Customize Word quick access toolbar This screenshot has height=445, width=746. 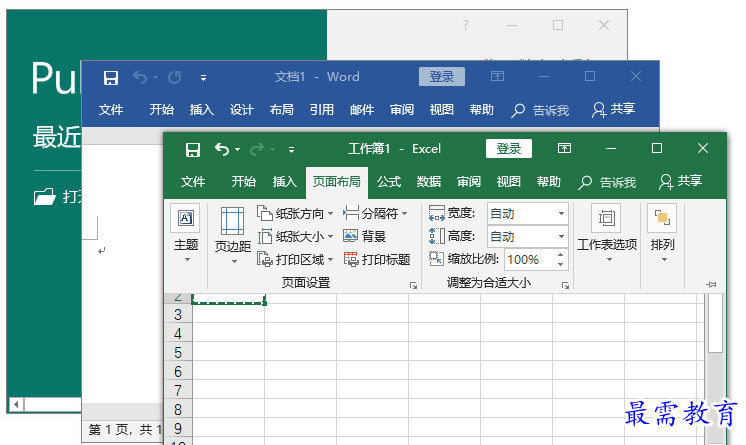203,78
